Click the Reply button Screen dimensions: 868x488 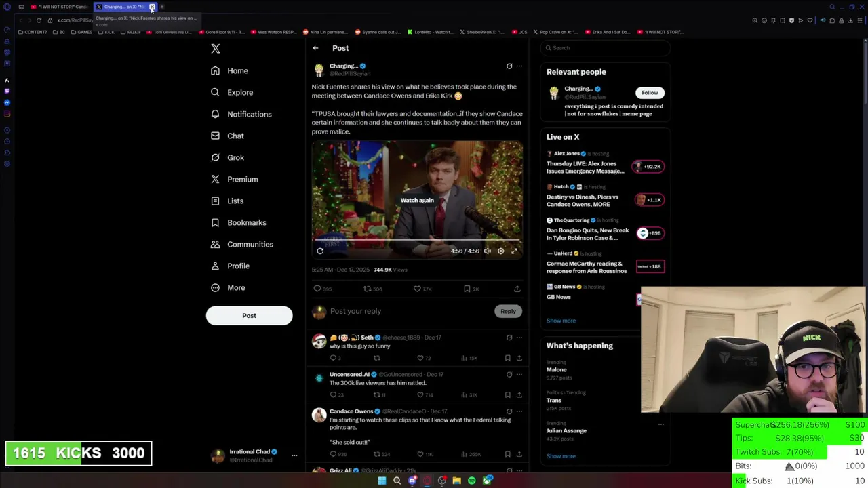pos(508,311)
